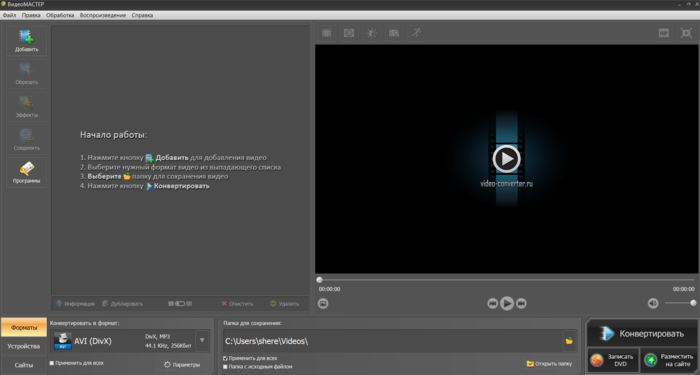Take a snapshot with the screenshot icon below the preview
700x375 pixels.
click(x=323, y=304)
